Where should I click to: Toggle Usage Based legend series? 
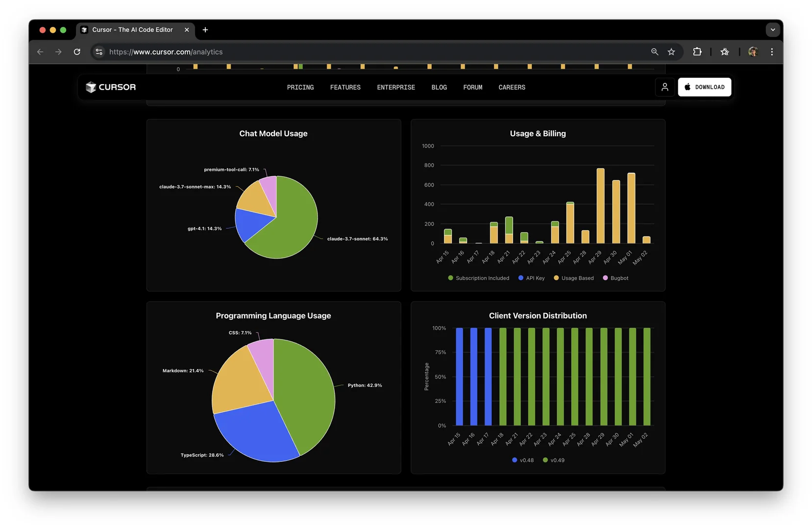574,278
